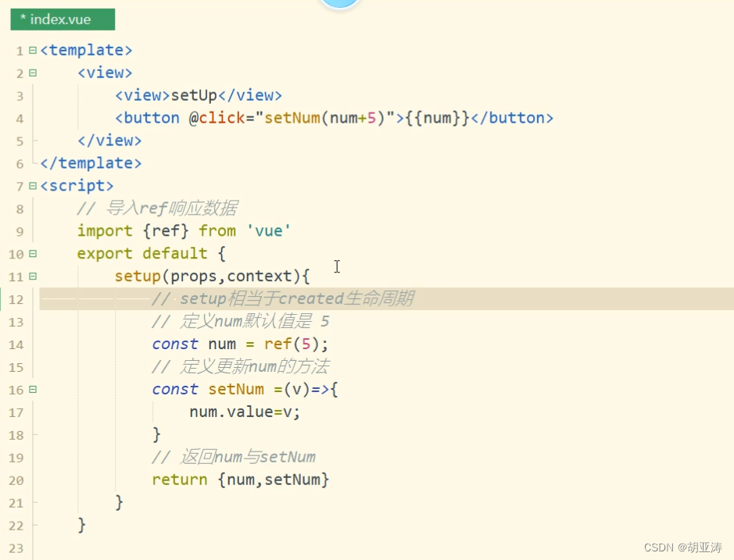Collapse the setup function fold marker on line 11
The image size is (734, 560).
coord(33,276)
